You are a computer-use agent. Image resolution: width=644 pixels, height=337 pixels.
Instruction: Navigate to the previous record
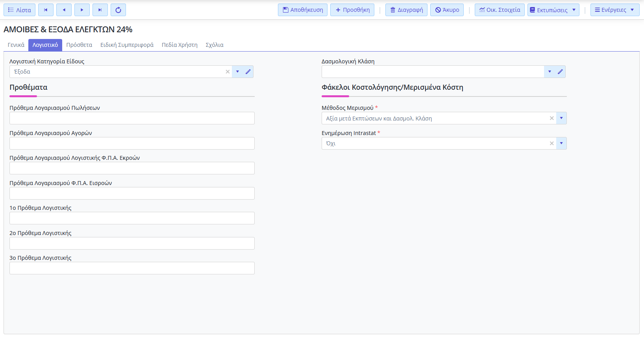[x=64, y=10]
